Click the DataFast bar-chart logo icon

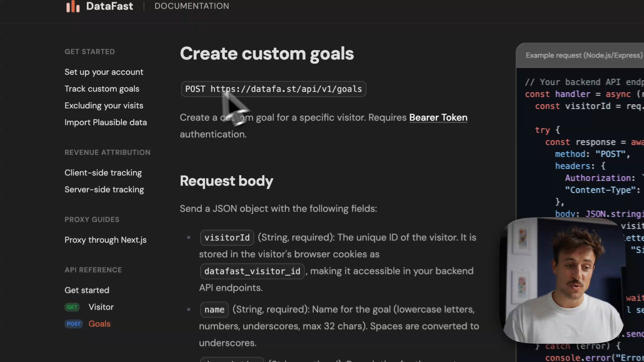pos(73,6)
